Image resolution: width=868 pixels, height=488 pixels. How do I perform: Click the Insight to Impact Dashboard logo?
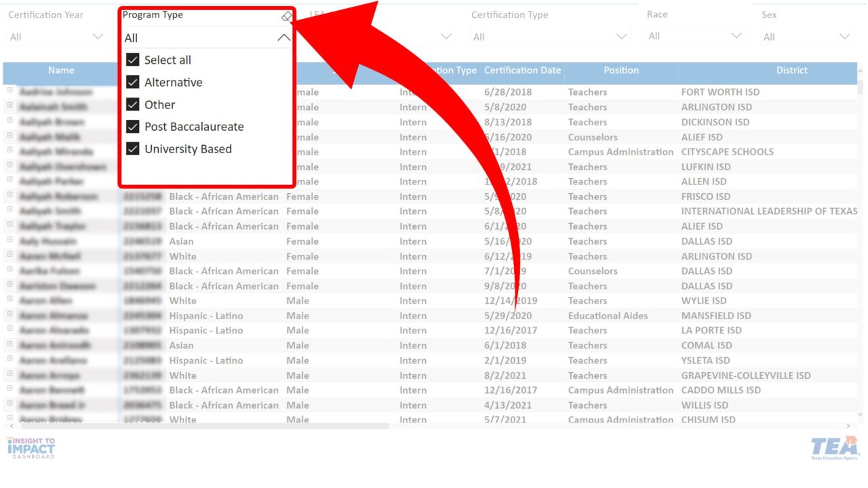point(31,448)
